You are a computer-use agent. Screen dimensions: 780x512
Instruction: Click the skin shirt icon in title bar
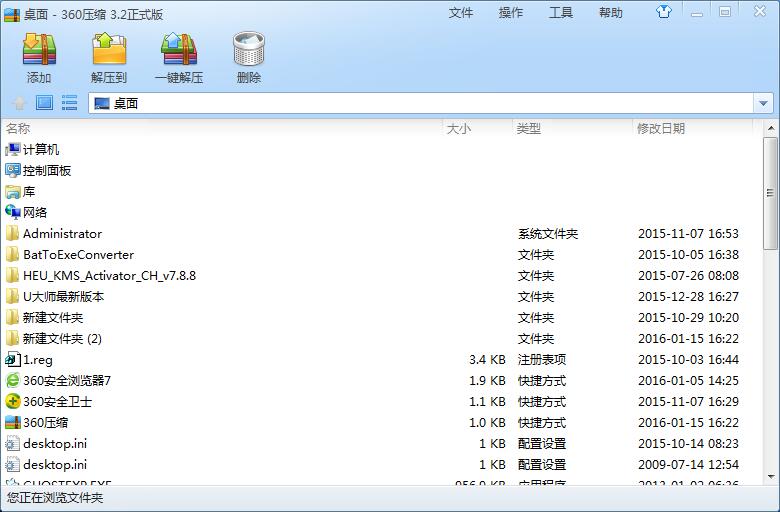pos(664,12)
